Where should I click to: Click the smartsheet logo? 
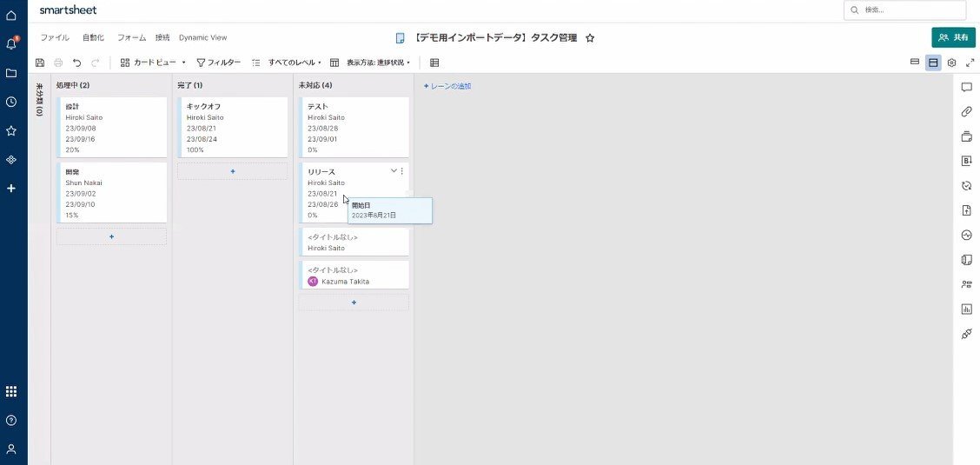(68, 10)
